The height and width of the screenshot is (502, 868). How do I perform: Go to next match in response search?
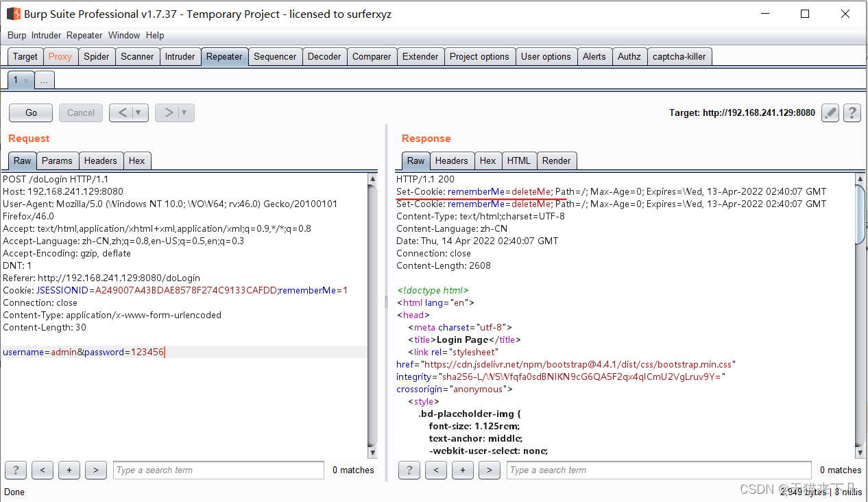(x=489, y=470)
